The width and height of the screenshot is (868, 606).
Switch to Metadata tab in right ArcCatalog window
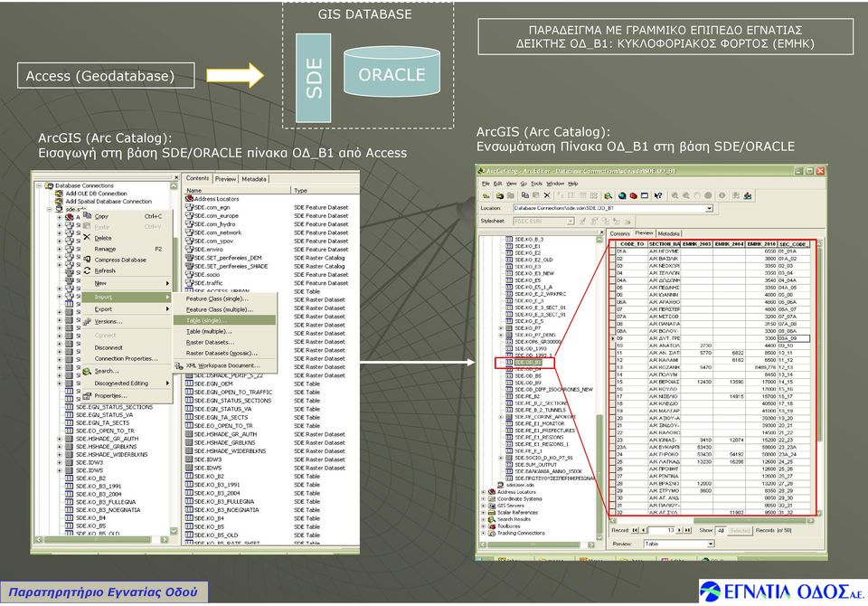669,233
